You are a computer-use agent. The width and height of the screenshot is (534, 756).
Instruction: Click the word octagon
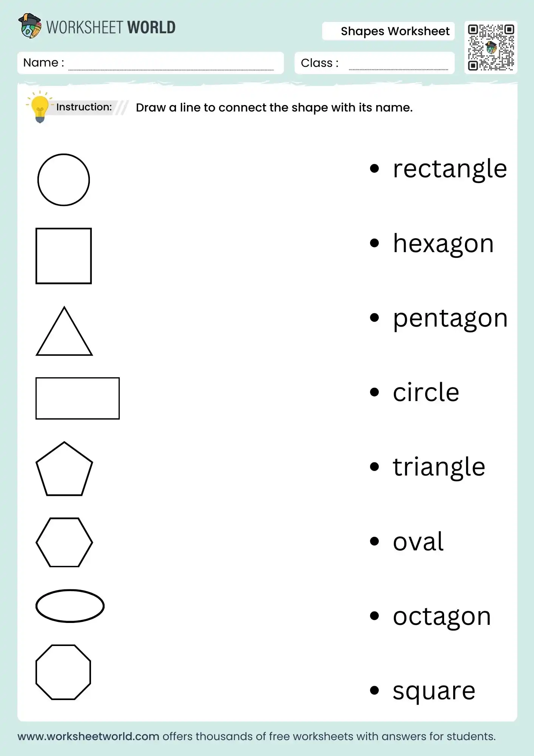(x=442, y=617)
